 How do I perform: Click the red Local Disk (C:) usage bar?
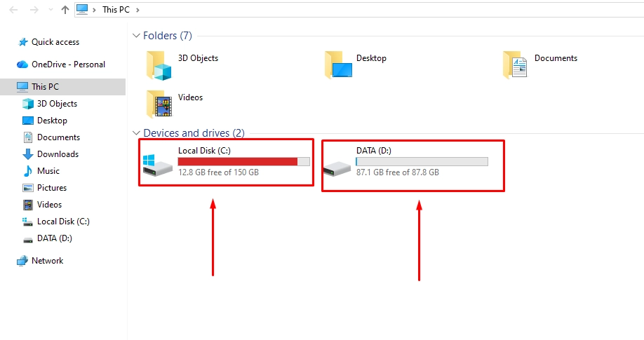237,161
